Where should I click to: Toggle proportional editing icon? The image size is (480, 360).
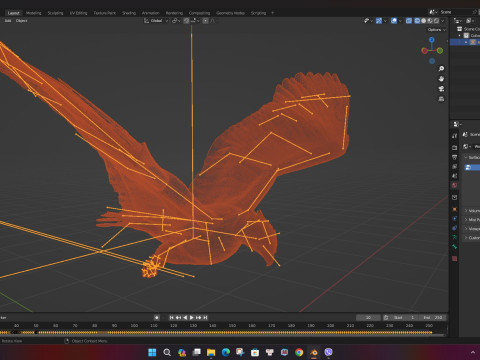point(206,21)
